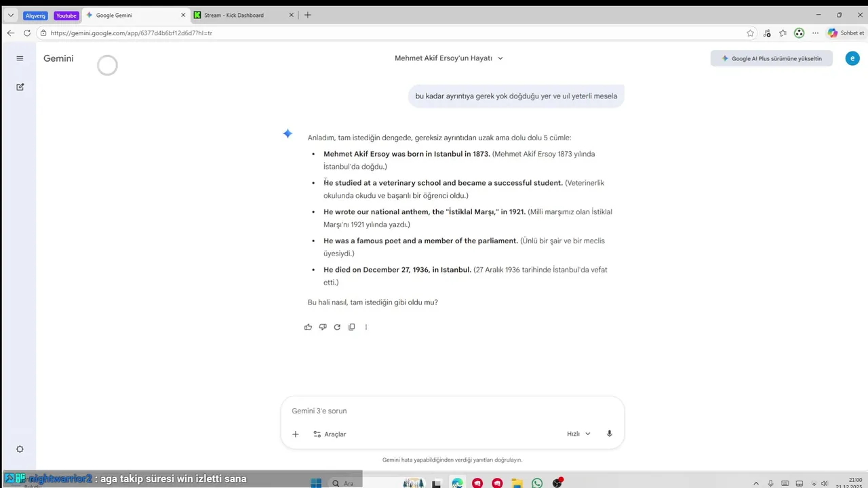The image size is (868, 488).
Task: Show hidden system tray icons
Action: [x=756, y=483]
